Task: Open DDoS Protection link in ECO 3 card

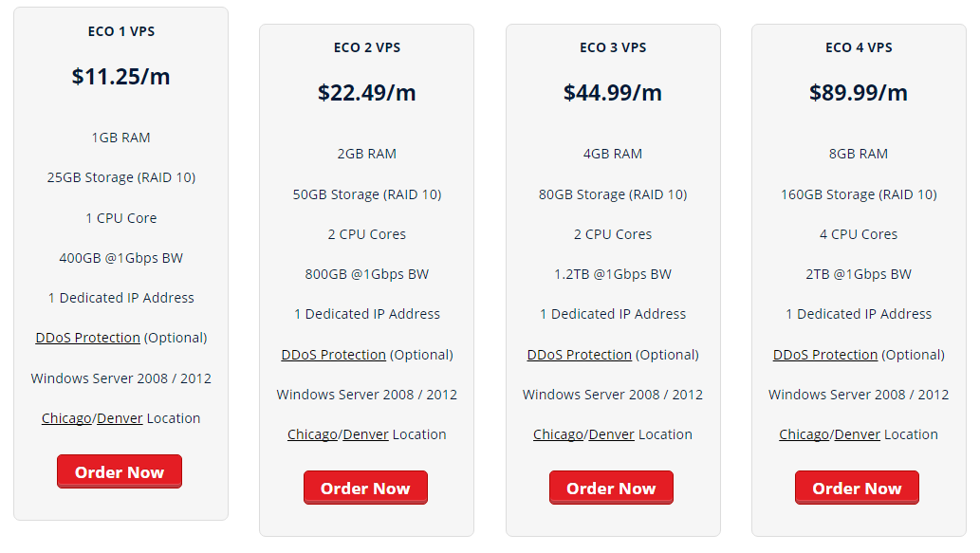Action: [x=580, y=355]
